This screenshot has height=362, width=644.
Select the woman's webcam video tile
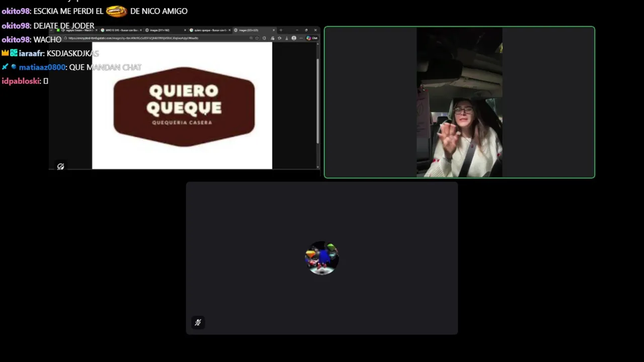(x=459, y=102)
